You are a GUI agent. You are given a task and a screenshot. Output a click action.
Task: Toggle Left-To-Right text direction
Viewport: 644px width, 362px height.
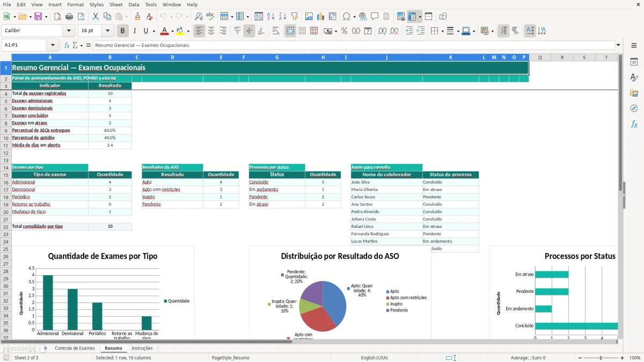tap(503, 31)
